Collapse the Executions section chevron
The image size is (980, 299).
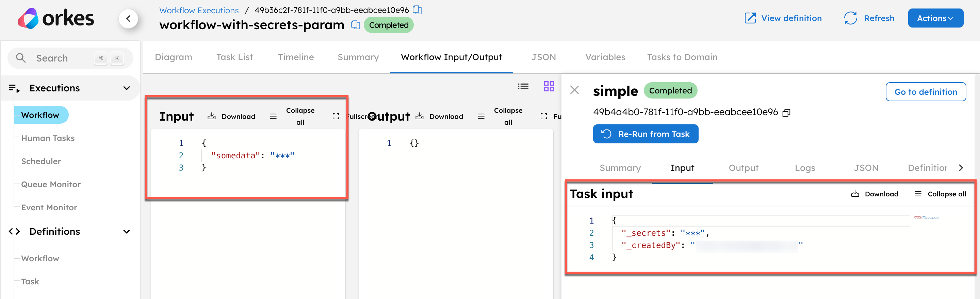(x=127, y=88)
